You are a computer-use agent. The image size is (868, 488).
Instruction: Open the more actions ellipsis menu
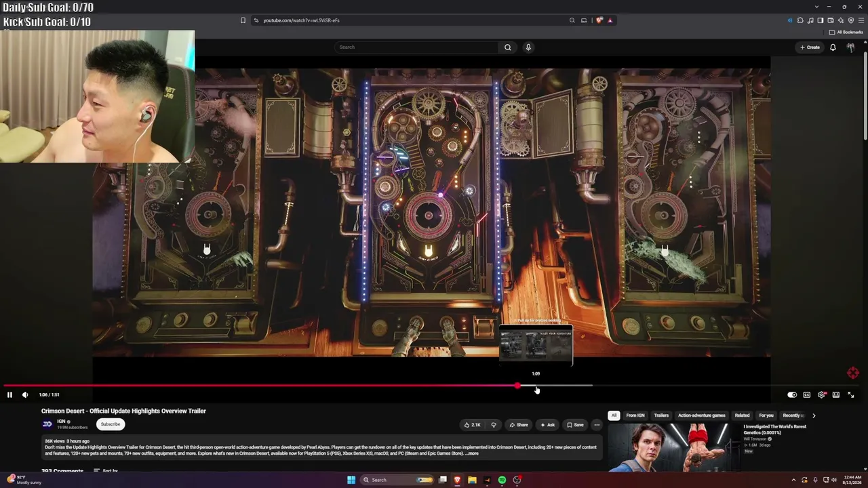[x=597, y=425]
